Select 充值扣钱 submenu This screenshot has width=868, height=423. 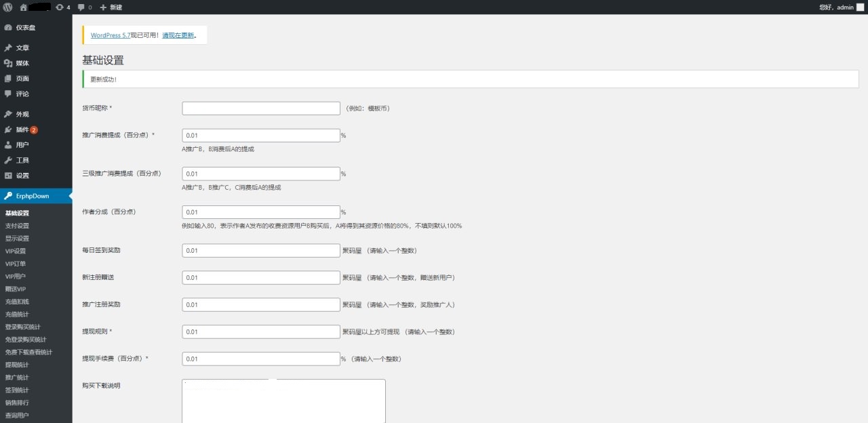(x=17, y=302)
